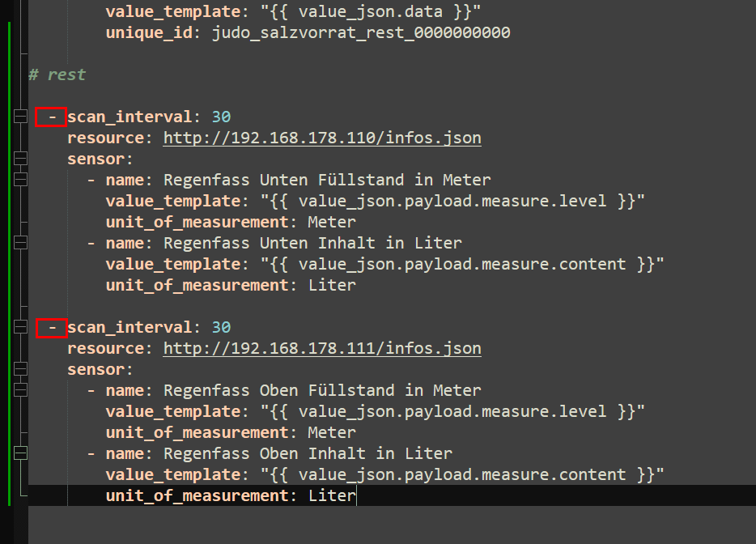Click the second scan_interval value 30

click(221, 328)
